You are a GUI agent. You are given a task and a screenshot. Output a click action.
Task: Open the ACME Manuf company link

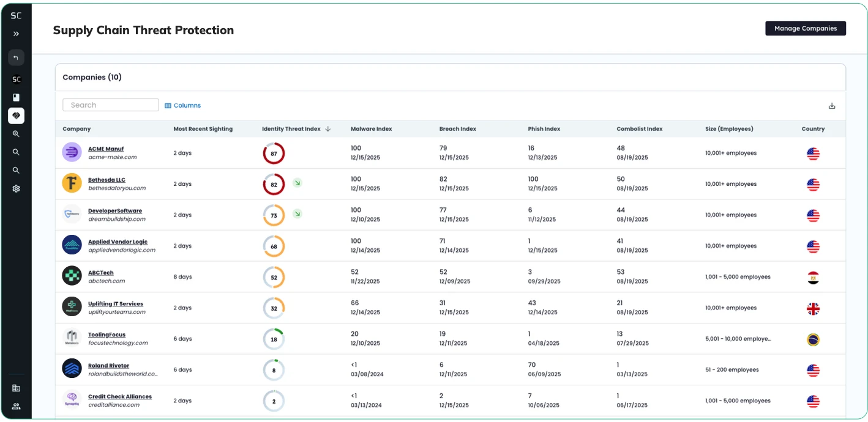(106, 149)
